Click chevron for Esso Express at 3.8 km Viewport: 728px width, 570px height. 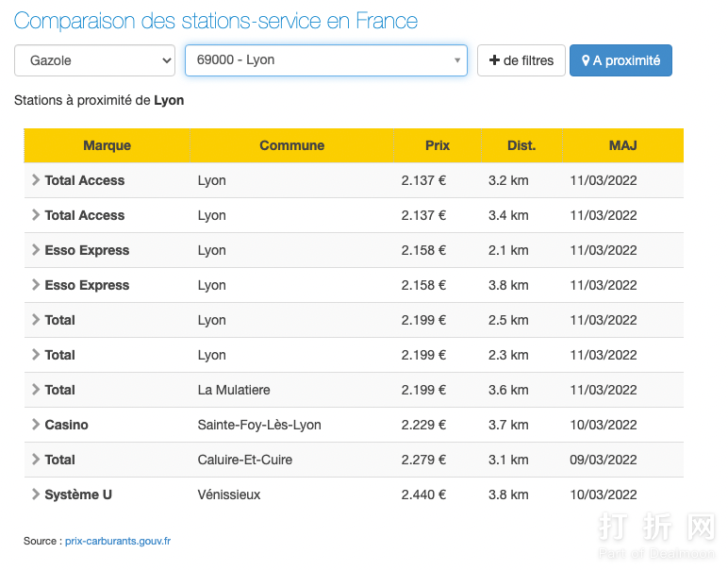[x=36, y=285]
